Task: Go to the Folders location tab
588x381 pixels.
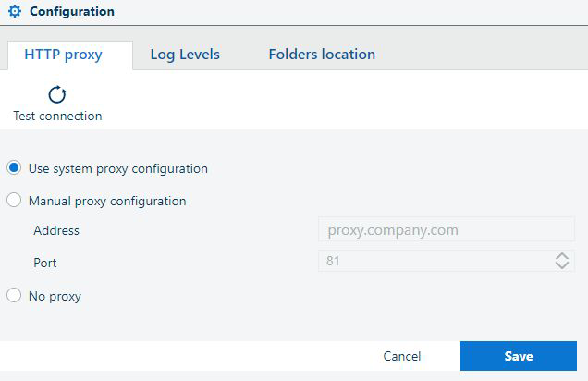Action: [322, 55]
